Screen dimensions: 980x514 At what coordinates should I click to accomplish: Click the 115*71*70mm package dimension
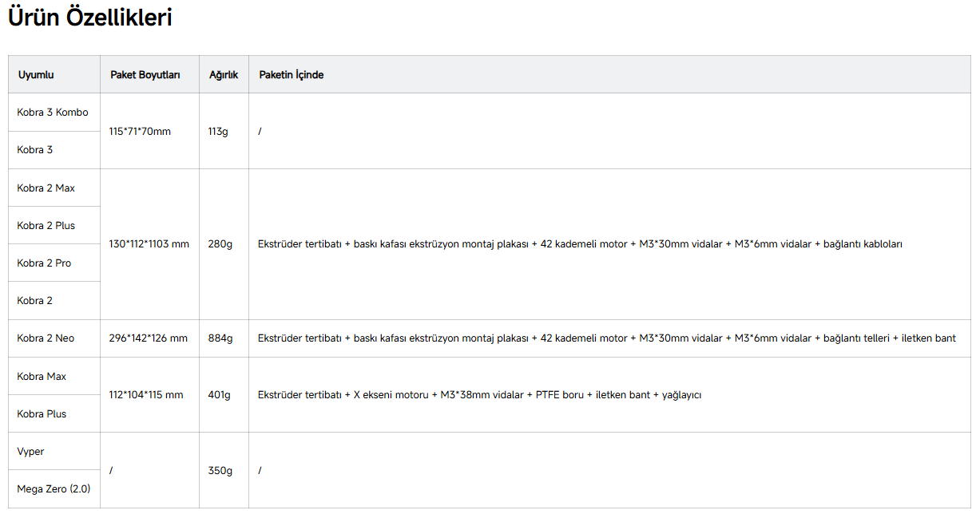140,132
